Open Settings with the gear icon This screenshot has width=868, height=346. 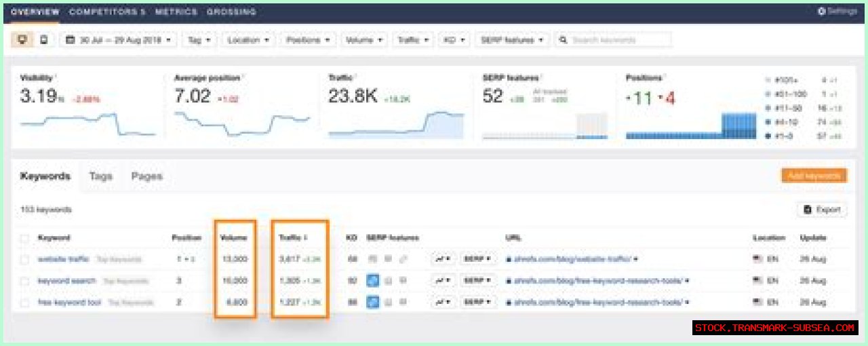(822, 12)
